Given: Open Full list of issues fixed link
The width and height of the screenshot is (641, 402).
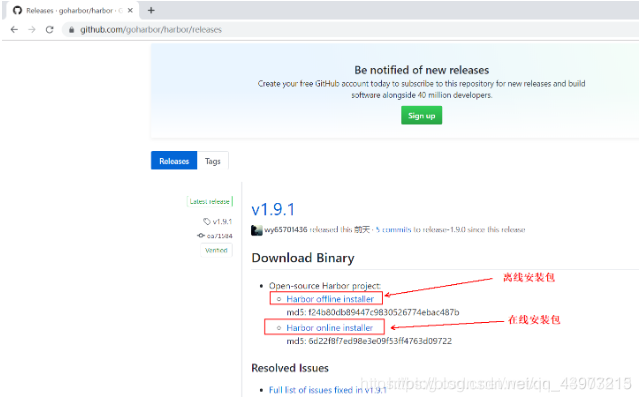Looking at the screenshot, I should click(327, 390).
